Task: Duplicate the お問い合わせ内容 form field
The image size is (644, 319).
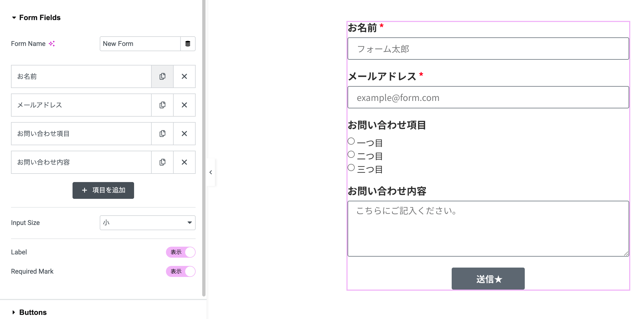Action: [162, 162]
